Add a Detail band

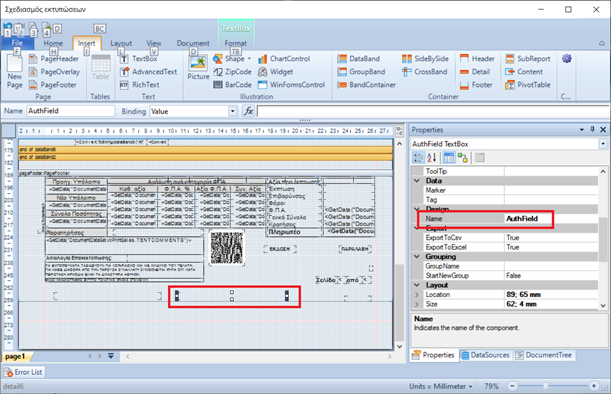pyautogui.click(x=475, y=72)
